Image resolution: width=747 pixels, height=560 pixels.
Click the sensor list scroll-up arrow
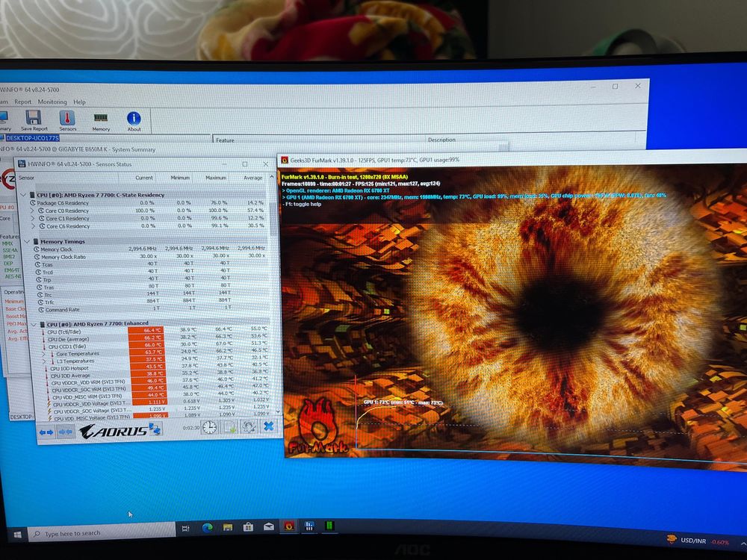tap(272, 177)
